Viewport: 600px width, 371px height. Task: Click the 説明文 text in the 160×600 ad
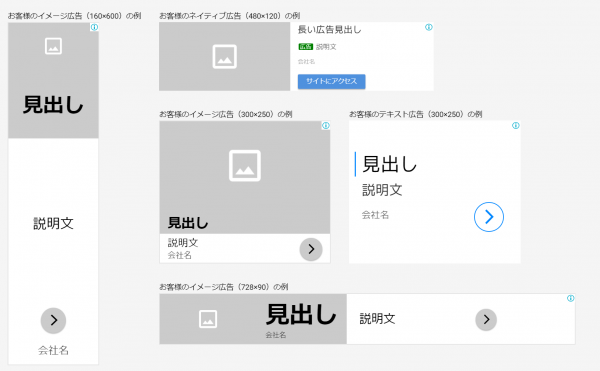[x=53, y=223]
